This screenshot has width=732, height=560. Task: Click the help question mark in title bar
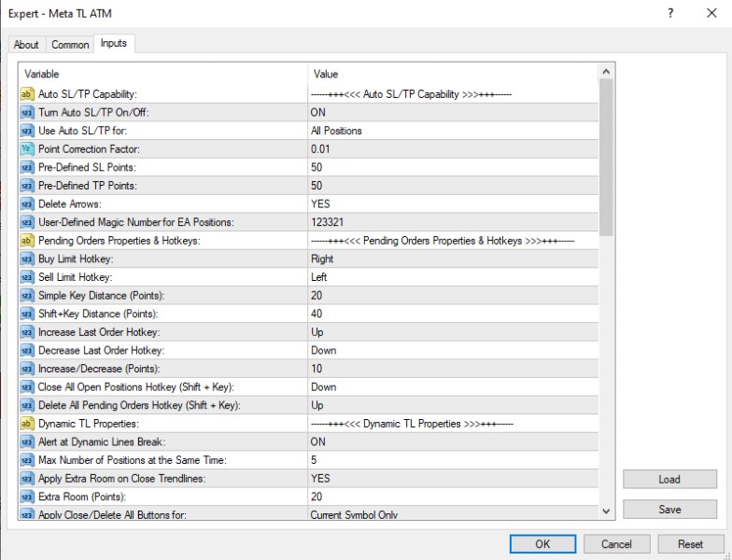pos(670,13)
